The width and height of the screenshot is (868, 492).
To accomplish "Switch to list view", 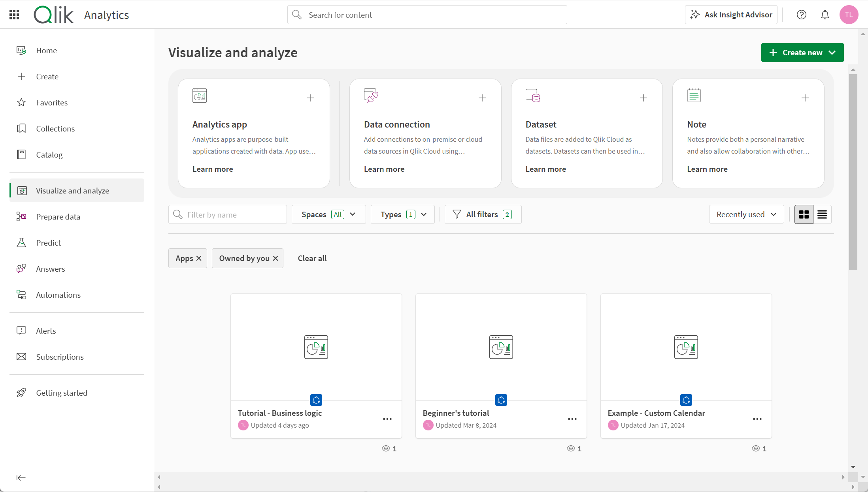I will click(822, 214).
